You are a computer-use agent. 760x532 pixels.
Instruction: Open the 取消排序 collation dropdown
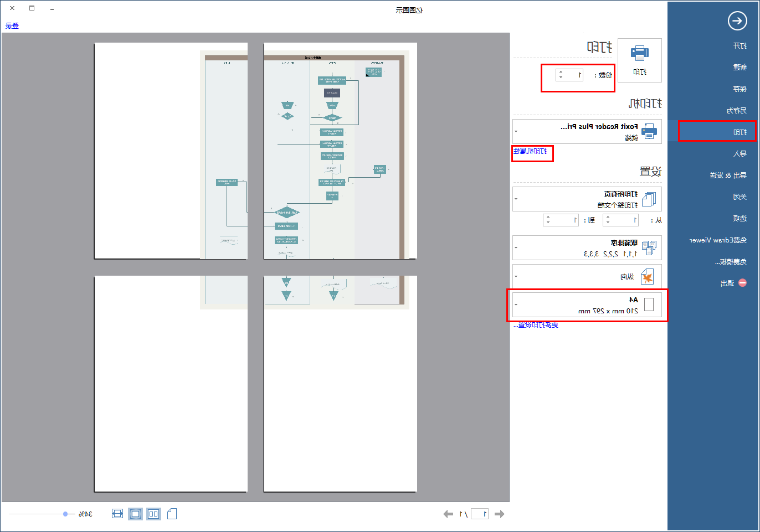click(516, 248)
